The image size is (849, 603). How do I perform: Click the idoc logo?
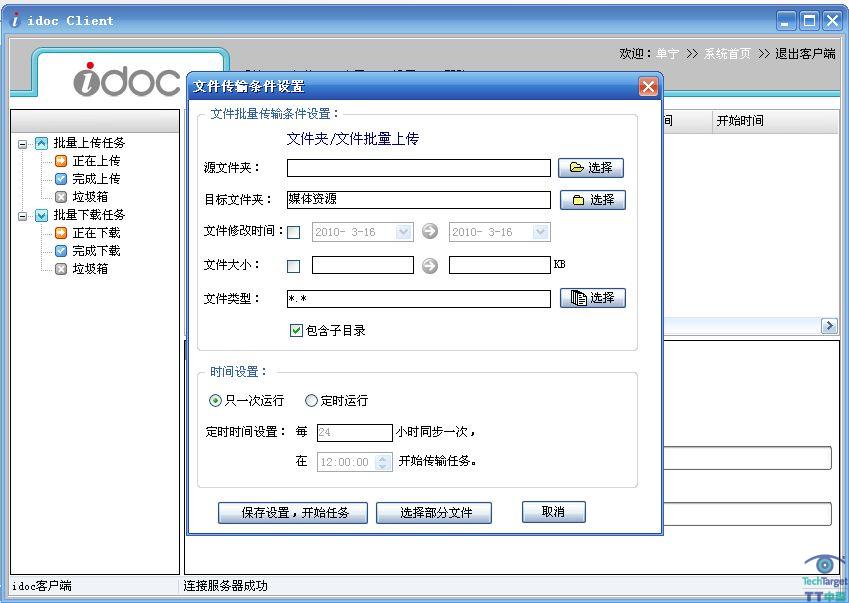(x=127, y=79)
